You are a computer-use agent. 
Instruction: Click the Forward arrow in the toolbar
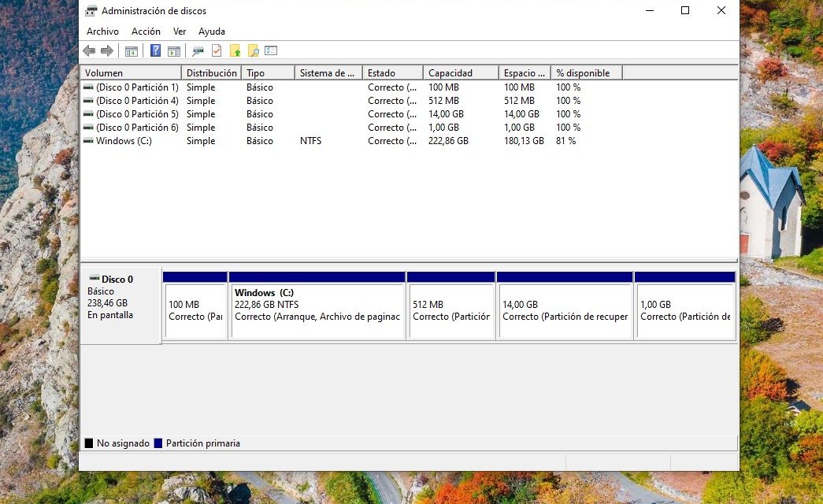106,51
